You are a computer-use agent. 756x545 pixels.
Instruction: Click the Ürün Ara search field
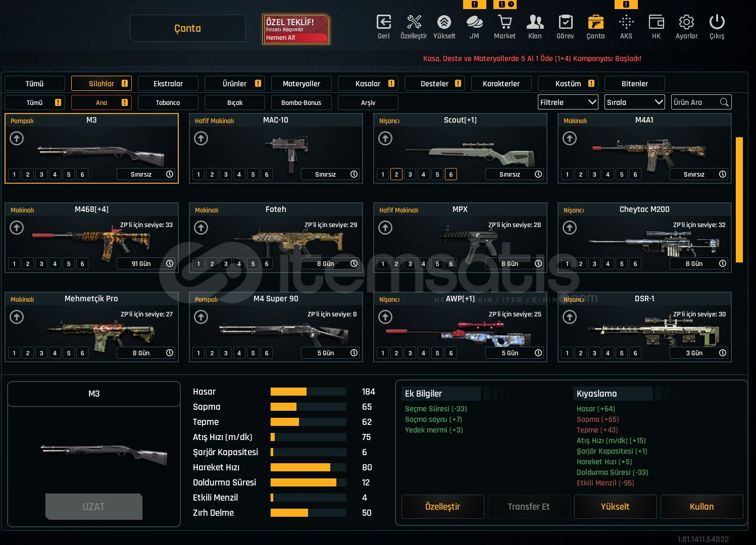(x=695, y=102)
